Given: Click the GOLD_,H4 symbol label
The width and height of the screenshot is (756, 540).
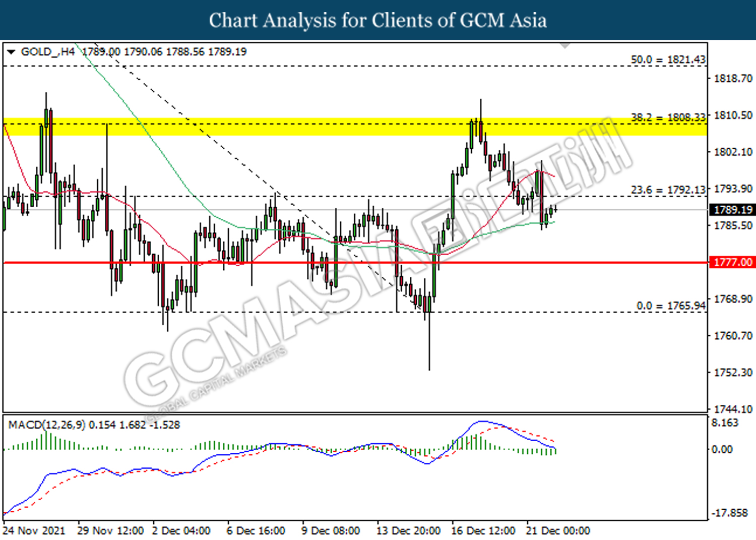Looking at the screenshot, I should (x=48, y=52).
